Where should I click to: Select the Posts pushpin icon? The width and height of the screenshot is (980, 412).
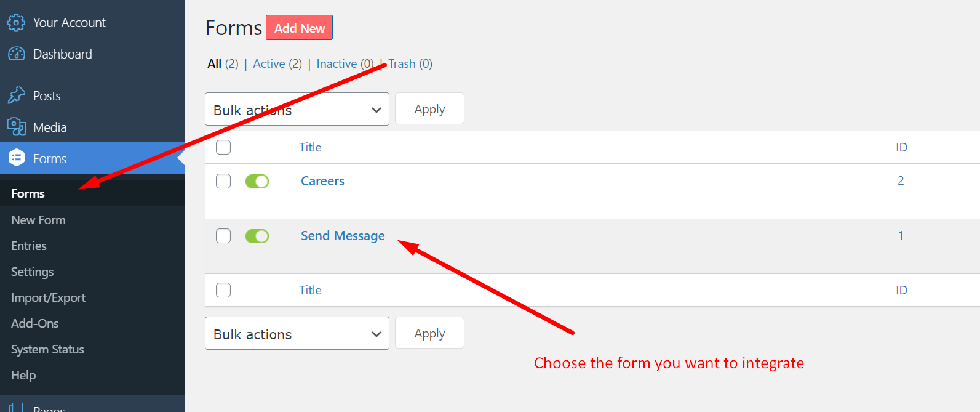click(x=16, y=95)
